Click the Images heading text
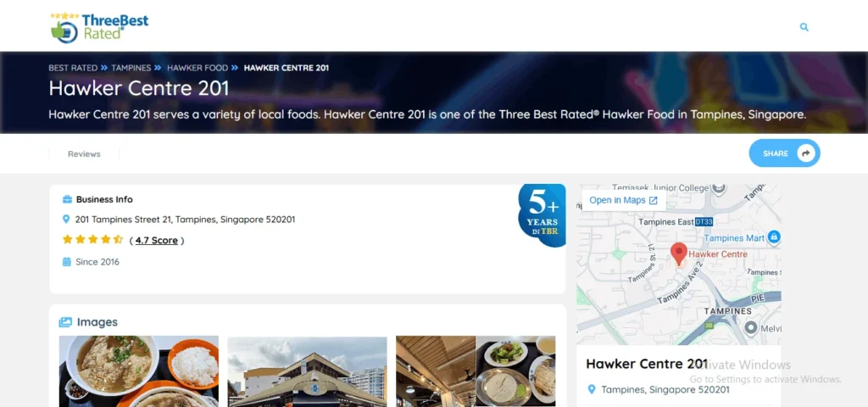 click(x=97, y=322)
